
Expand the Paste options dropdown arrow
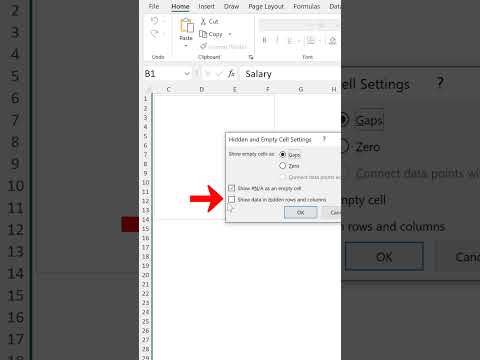(186, 46)
